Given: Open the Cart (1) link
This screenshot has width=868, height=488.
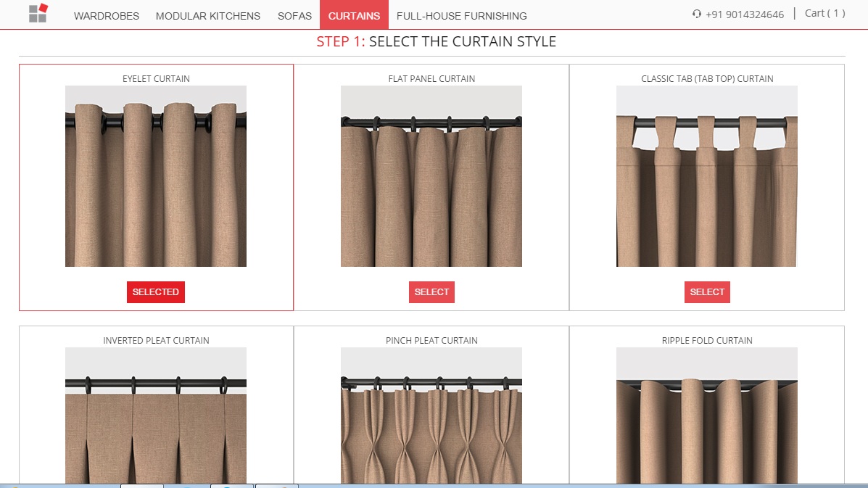Looking at the screenshot, I should pos(824,13).
